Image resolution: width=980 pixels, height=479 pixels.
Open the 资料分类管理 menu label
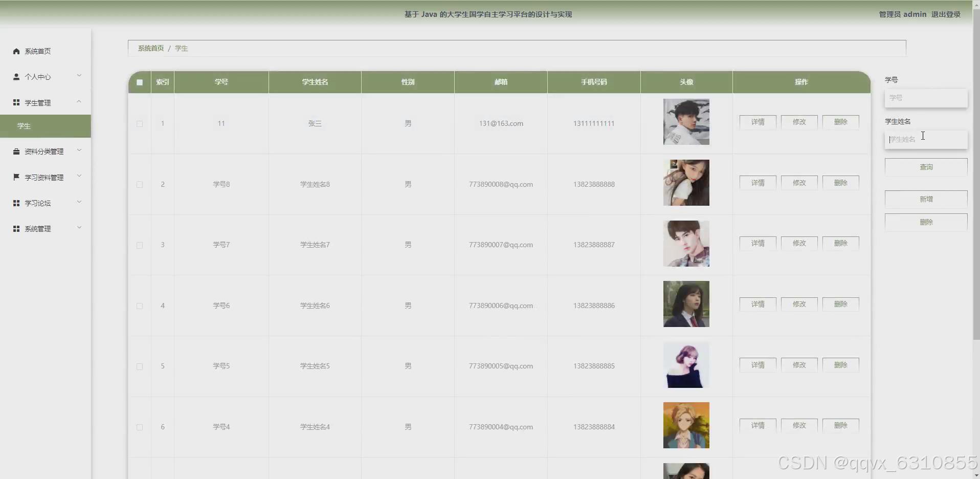point(44,151)
